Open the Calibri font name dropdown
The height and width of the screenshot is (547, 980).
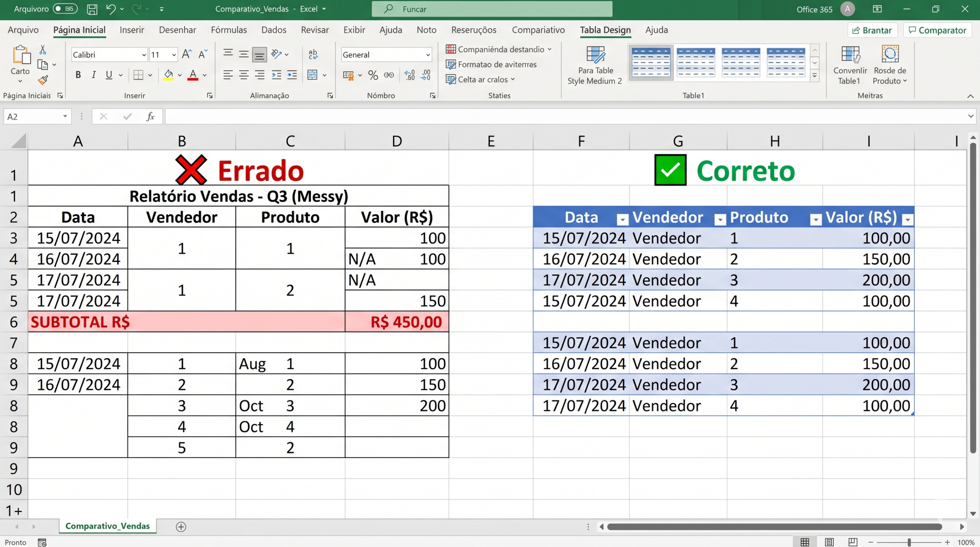point(144,55)
